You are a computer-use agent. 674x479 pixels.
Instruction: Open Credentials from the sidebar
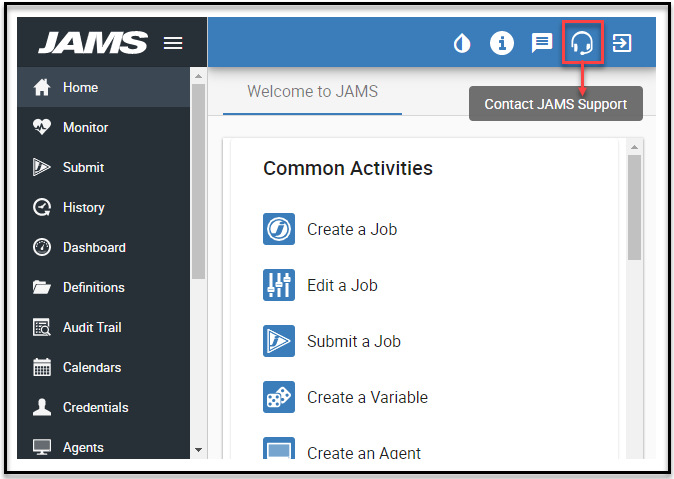pos(104,407)
